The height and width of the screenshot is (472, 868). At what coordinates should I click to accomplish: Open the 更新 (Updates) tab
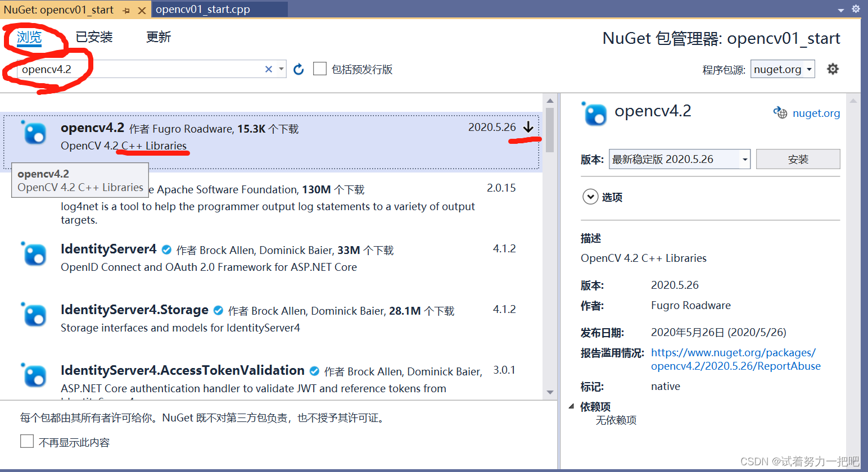[x=159, y=37]
